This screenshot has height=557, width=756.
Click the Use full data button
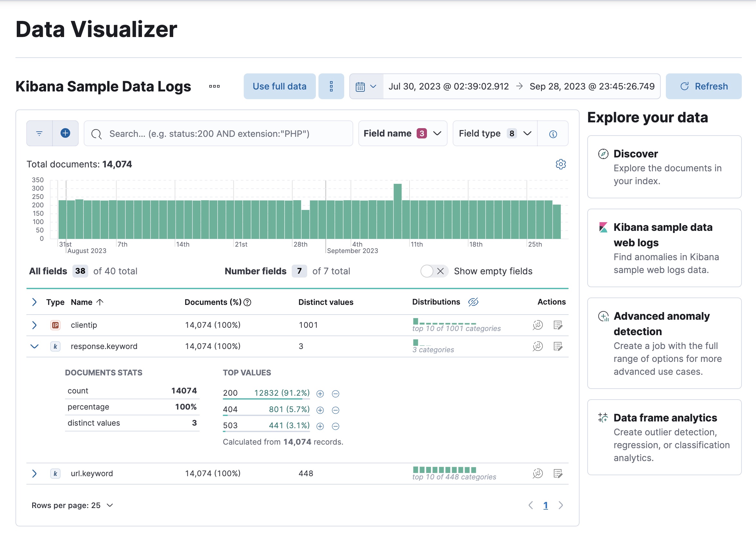coord(279,86)
